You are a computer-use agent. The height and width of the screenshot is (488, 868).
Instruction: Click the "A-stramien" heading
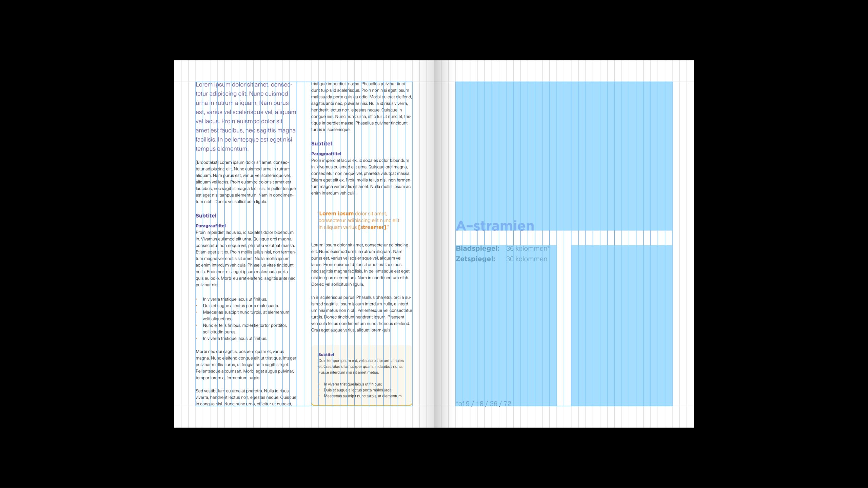pos(495,225)
